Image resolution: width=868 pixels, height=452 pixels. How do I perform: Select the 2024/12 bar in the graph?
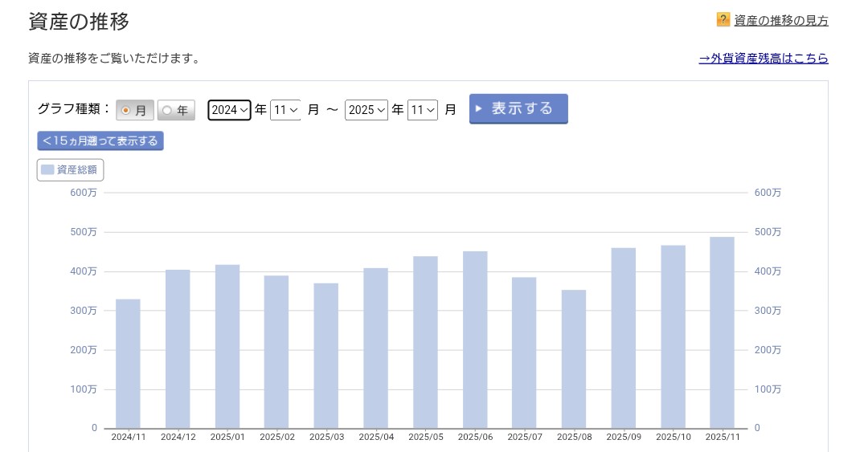pos(178,348)
